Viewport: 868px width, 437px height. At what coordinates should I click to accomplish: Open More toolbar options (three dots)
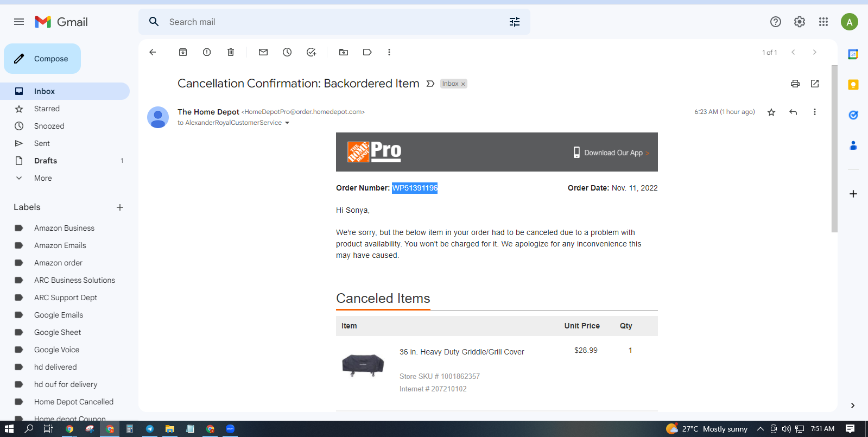tap(389, 52)
